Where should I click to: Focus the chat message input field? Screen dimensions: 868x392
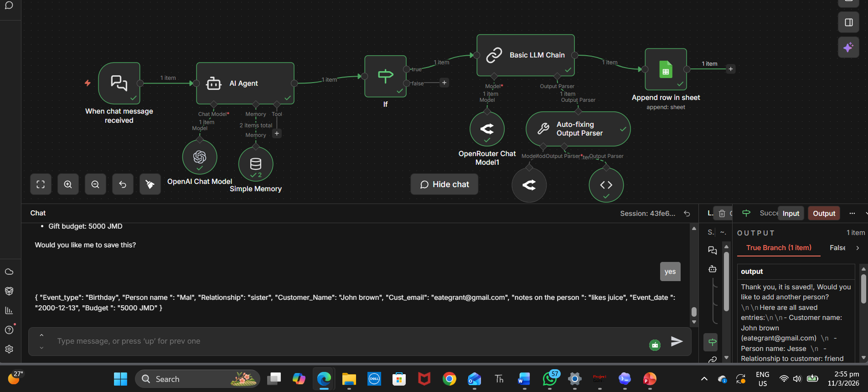[346, 341]
